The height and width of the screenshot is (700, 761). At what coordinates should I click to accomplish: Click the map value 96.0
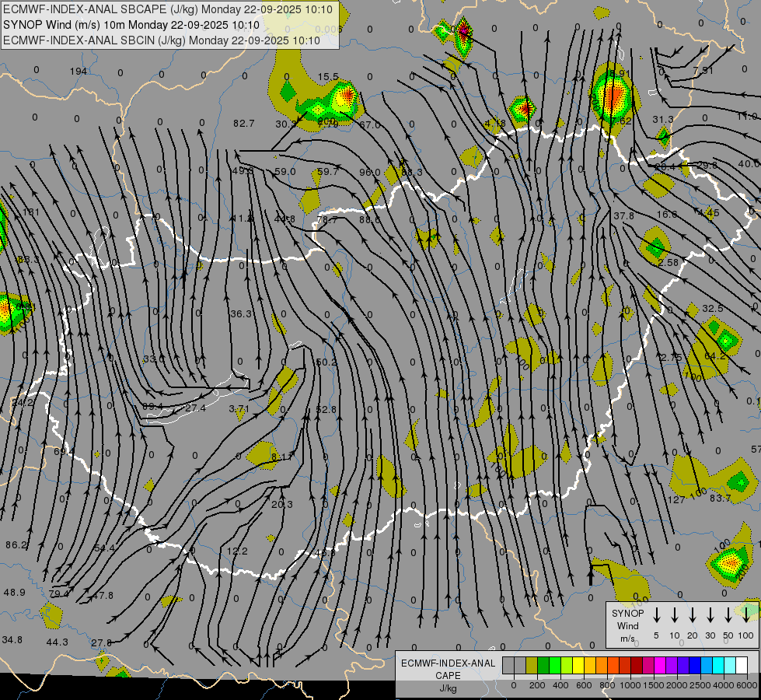(x=370, y=173)
